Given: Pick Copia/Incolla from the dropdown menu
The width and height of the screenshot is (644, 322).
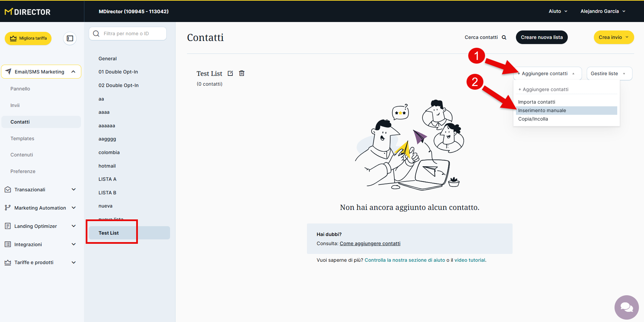Looking at the screenshot, I should (533, 119).
